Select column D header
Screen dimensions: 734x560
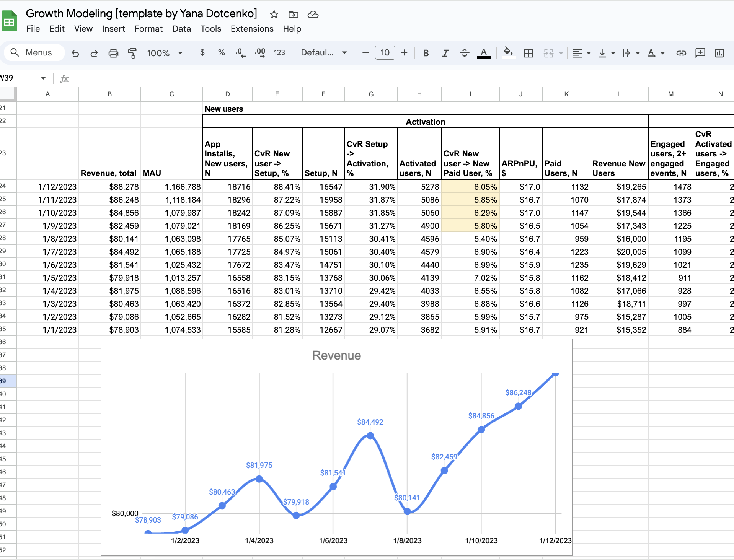(x=227, y=94)
